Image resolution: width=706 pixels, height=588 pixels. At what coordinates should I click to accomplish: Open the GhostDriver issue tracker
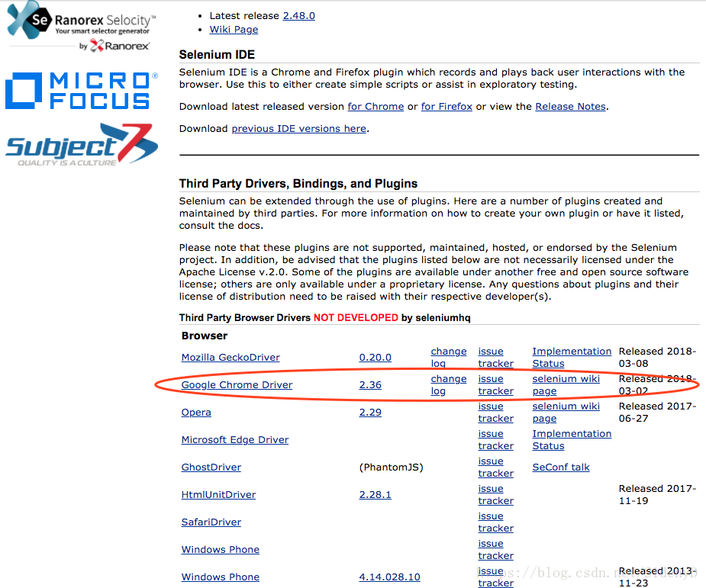[x=496, y=468]
